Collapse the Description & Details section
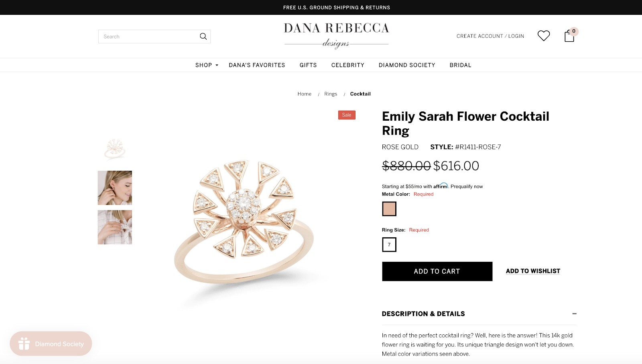Viewport: 642px width, 364px height. [x=574, y=313]
